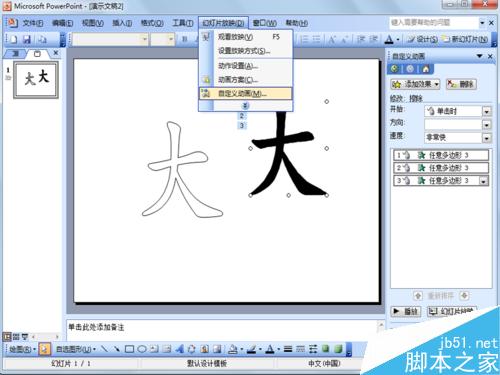The image size is (500, 375).
Task: Open the 自选图形 (AutoShapes) menu
Action: click(76, 349)
